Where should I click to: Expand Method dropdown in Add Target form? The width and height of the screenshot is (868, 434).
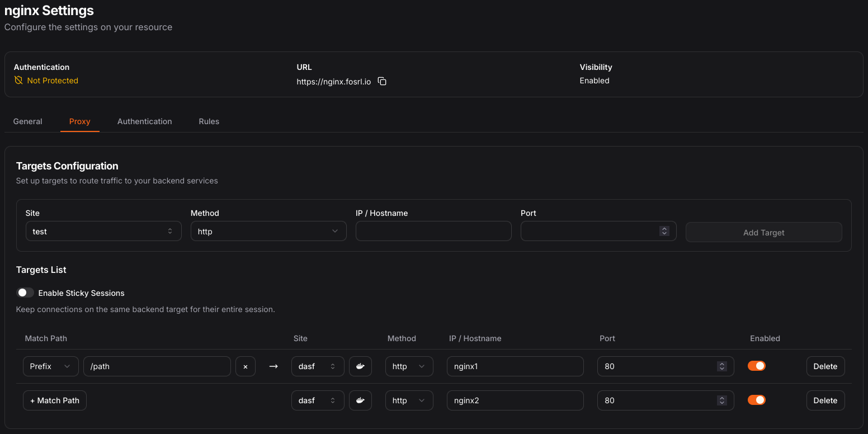pyautogui.click(x=268, y=232)
